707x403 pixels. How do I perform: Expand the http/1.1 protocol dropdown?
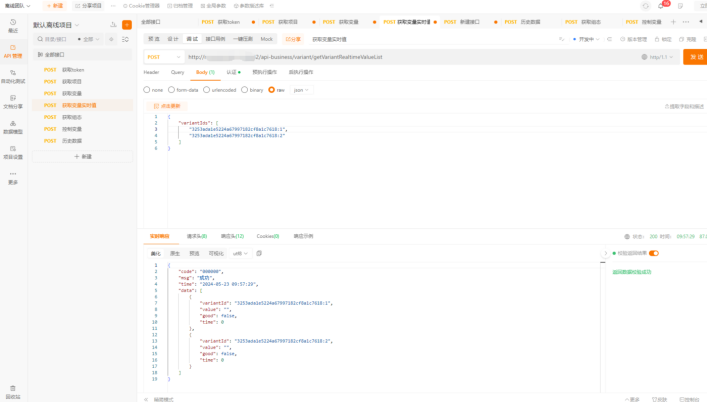pyautogui.click(x=659, y=57)
